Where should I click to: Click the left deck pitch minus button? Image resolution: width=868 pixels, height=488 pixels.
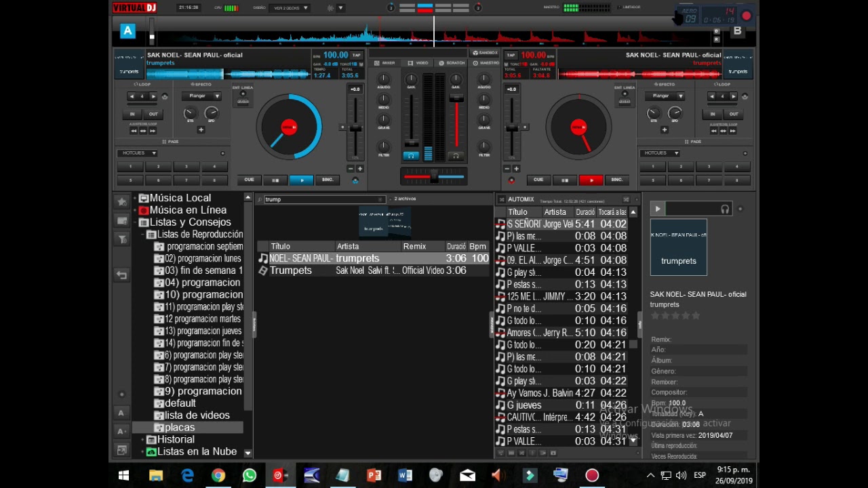[x=351, y=169]
